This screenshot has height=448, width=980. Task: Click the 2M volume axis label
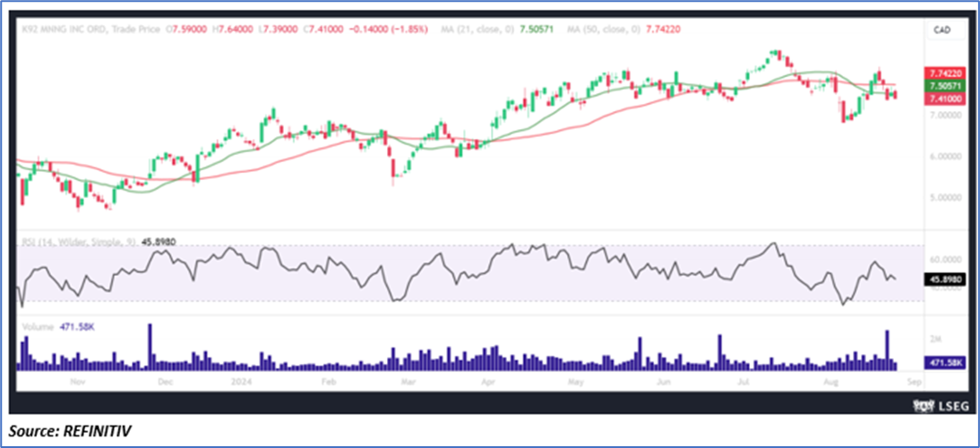[x=935, y=340]
